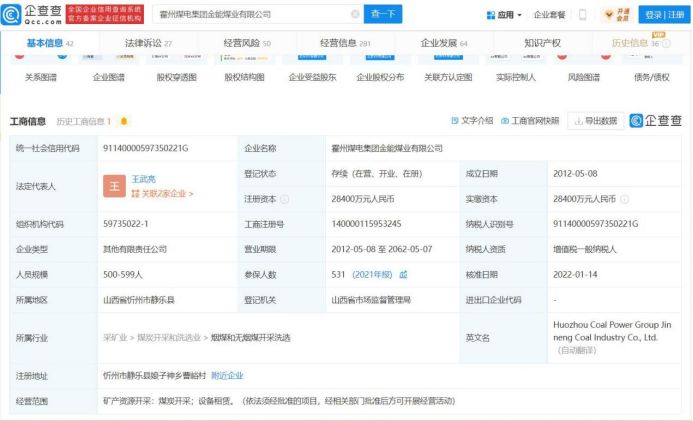
Task: Switch to the 经营风险 tab
Action: coord(244,43)
